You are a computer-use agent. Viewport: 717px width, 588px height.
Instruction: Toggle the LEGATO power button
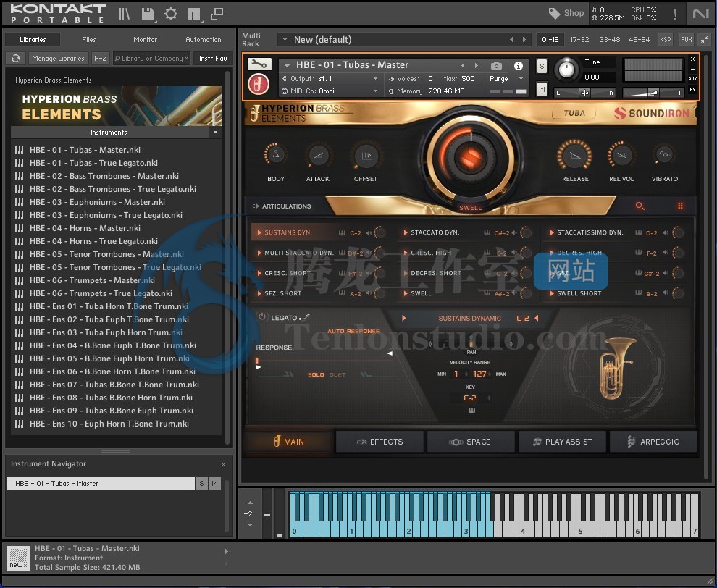(262, 316)
